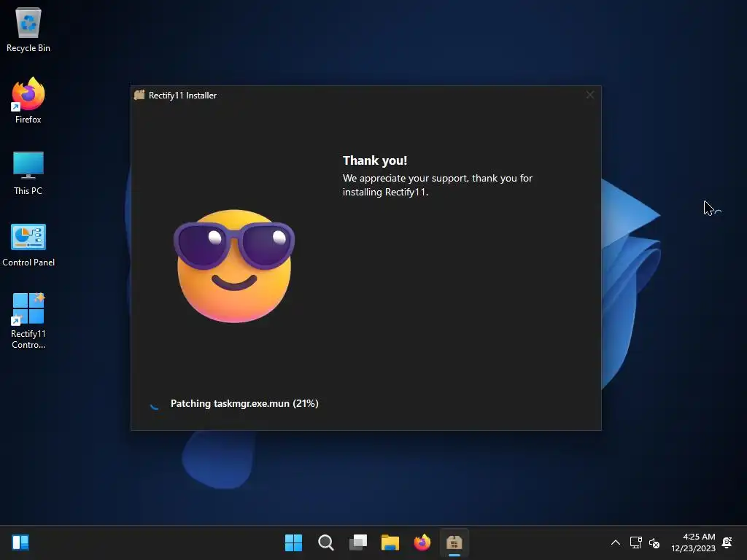Show hidden tray icons chevron
Screen dimensions: 747x560
616,542
